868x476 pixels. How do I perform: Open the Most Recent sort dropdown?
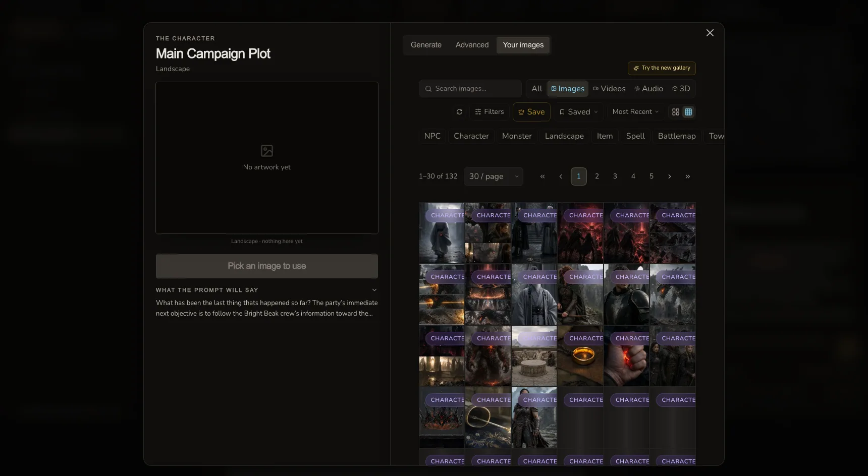click(x=635, y=112)
